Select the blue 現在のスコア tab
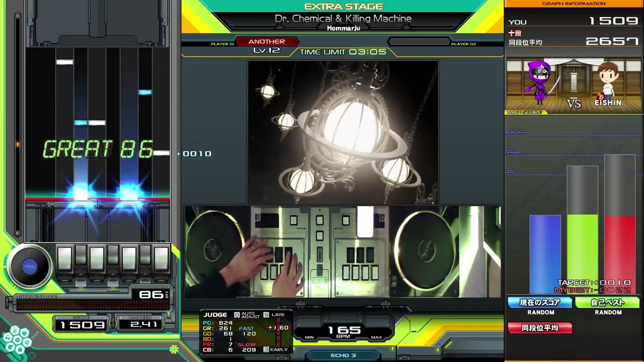644x362 pixels. coord(540,303)
